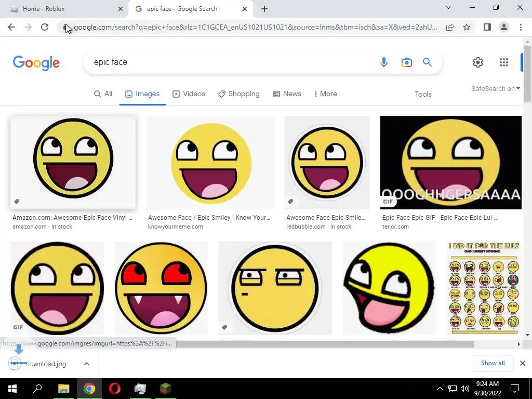Screen dimensions: 532x399
Task: Expand the SafeSearch on dropdown
Action: coord(495,88)
